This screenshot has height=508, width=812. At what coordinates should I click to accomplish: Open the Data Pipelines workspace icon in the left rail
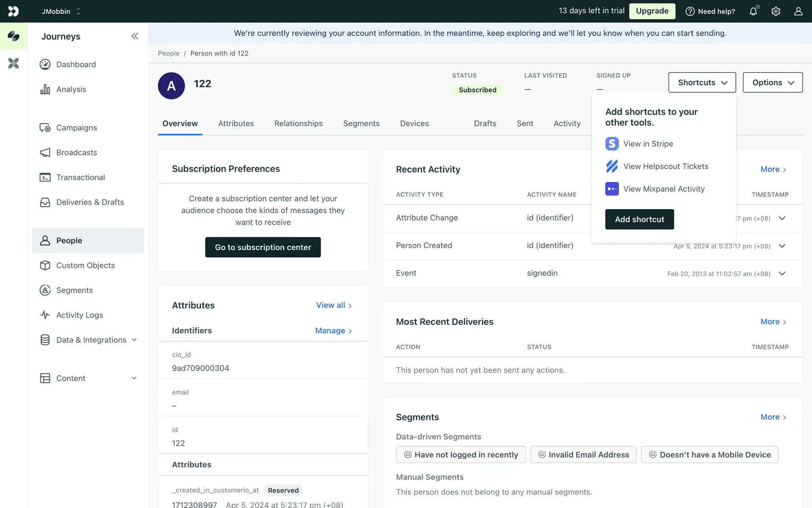pyautogui.click(x=14, y=63)
